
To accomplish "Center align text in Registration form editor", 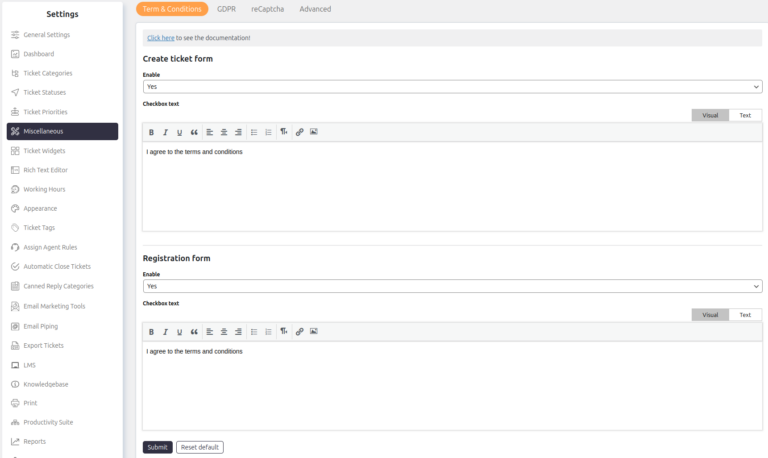I will [224, 331].
